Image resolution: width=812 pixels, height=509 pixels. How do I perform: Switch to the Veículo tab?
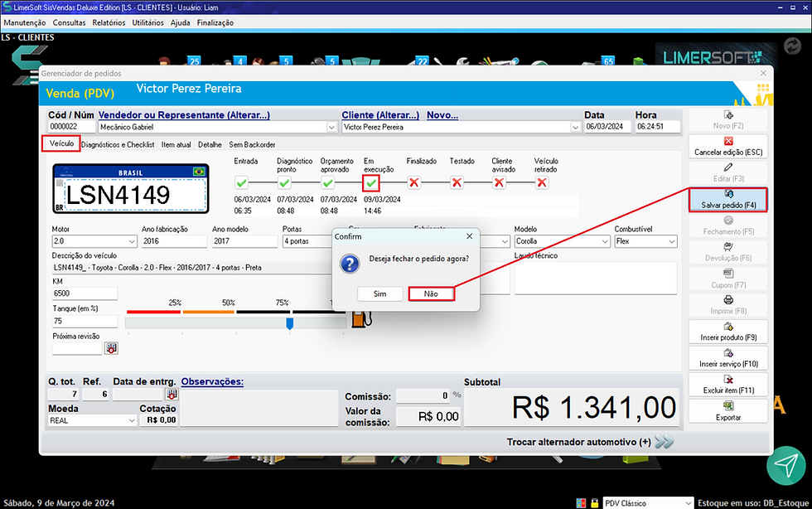(x=61, y=143)
